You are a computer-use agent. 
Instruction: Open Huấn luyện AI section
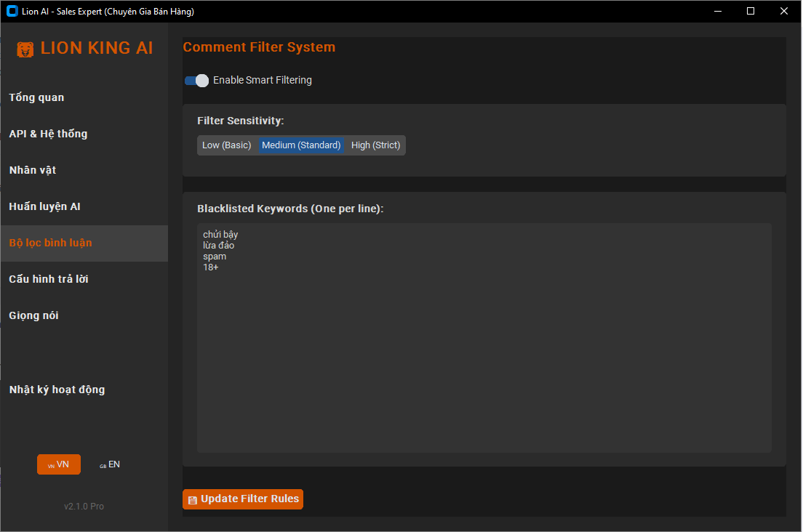(45, 206)
